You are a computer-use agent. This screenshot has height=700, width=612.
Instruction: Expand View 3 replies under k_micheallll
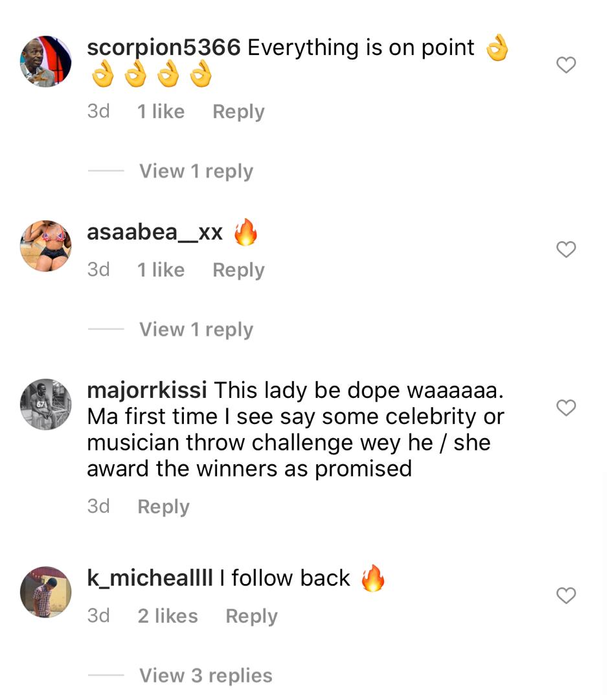click(x=206, y=675)
